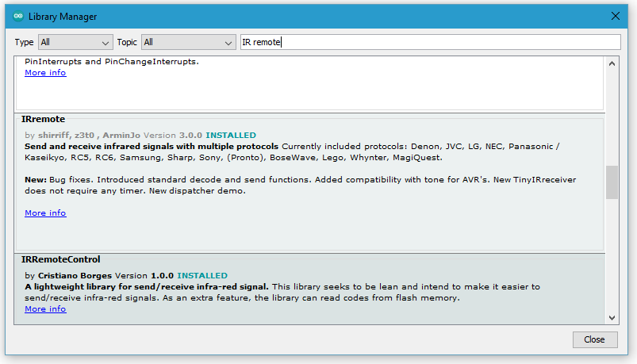Viewport: 637px width, 364px height.
Task: Click the 'Topic' filter label
Action: 127,42
